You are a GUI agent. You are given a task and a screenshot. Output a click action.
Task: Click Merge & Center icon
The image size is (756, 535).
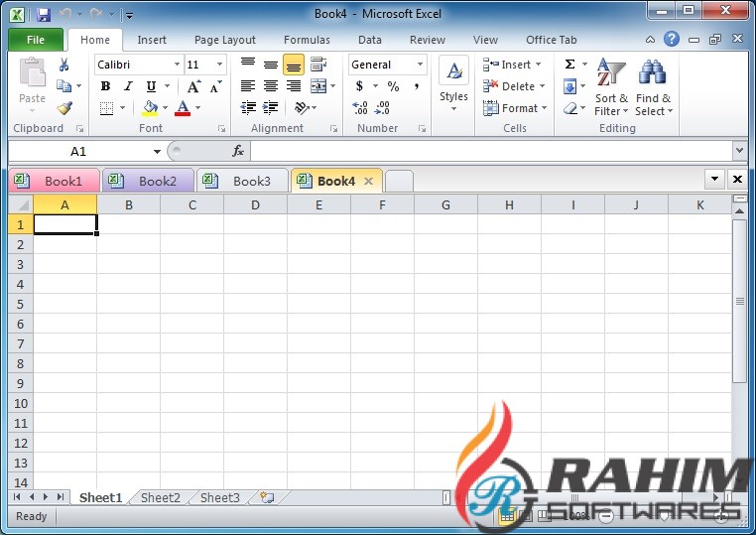(318, 86)
